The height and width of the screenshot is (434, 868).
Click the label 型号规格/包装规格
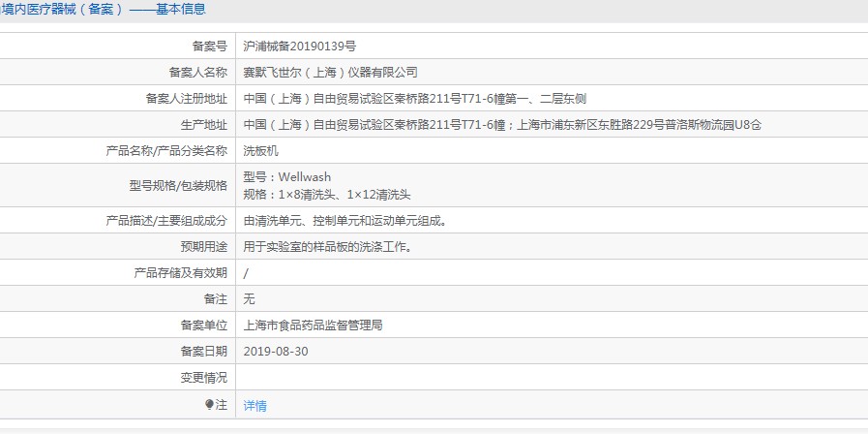point(178,186)
